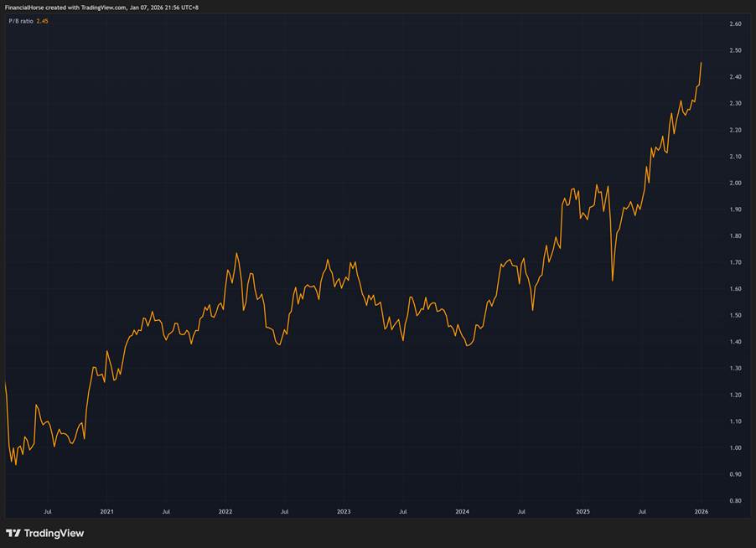Screen dimensions: 756x548
Task: Click the TradingView logo icon
Action: coord(13,533)
